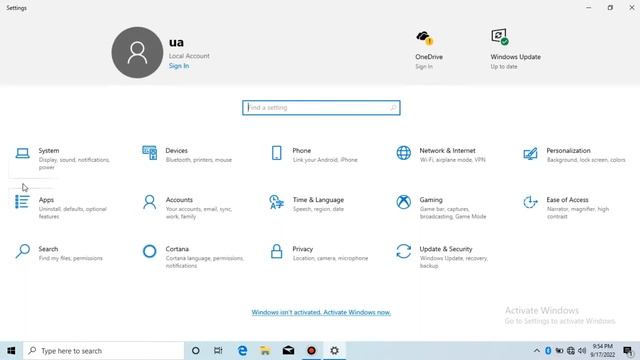This screenshot has height=360, width=640.
Task: Click the taskbar clock and date
Action: (x=603, y=351)
